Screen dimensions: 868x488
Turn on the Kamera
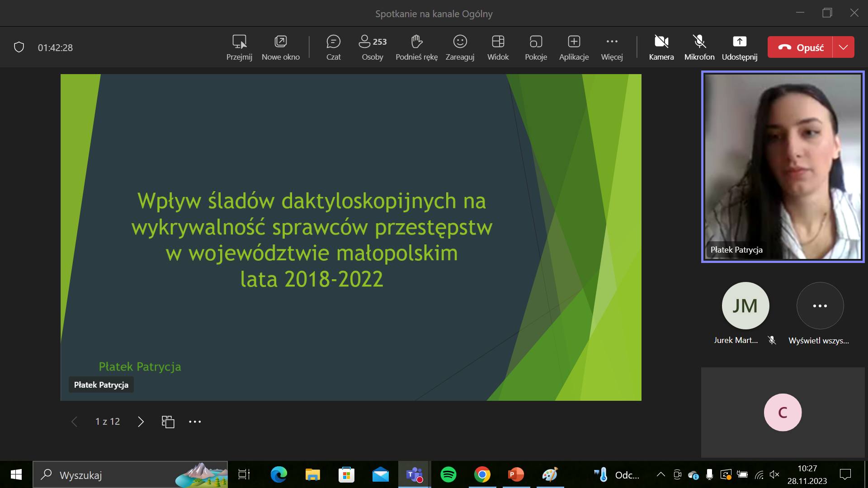pyautogui.click(x=661, y=47)
